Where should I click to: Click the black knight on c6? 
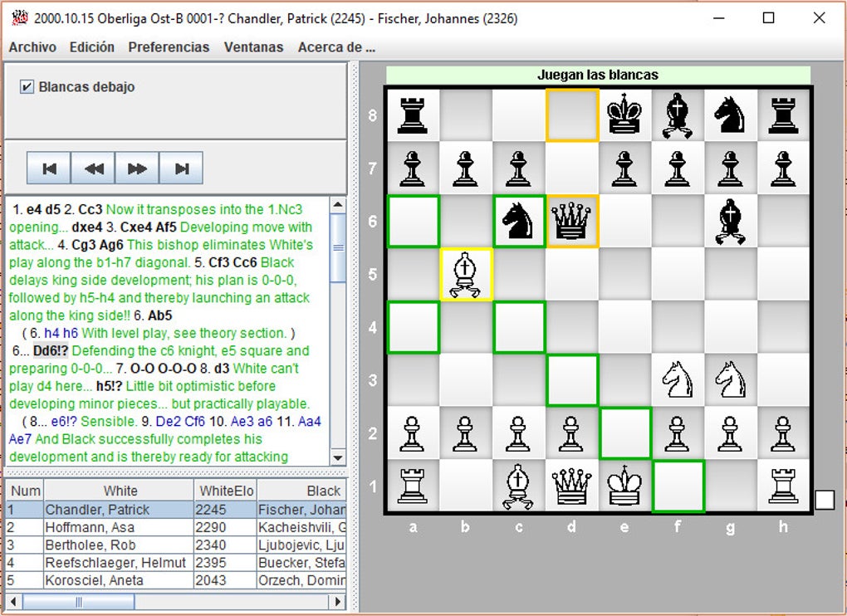518,222
